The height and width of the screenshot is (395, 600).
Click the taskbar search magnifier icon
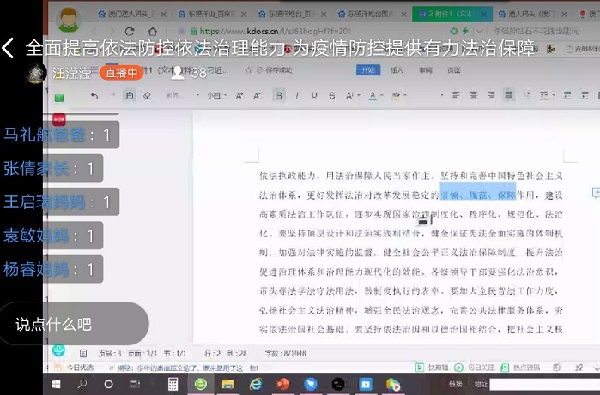82,384
